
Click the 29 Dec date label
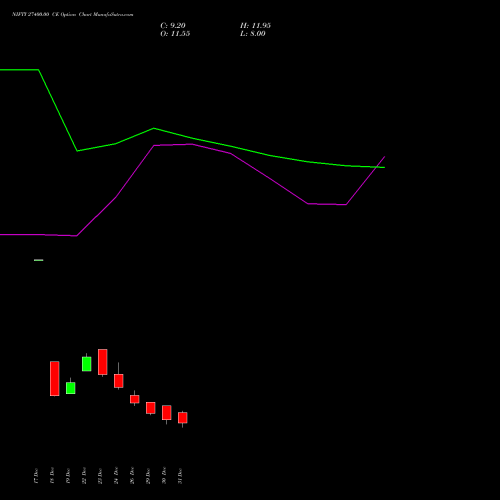point(148,476)
